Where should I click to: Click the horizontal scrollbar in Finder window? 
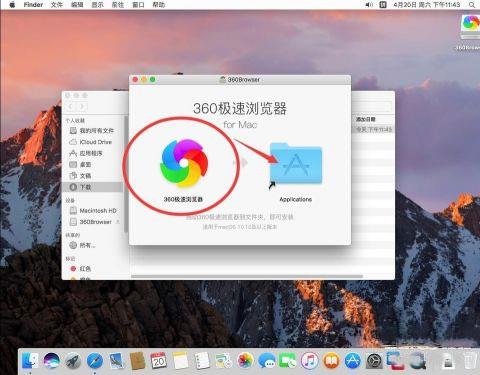coord(247,276)
